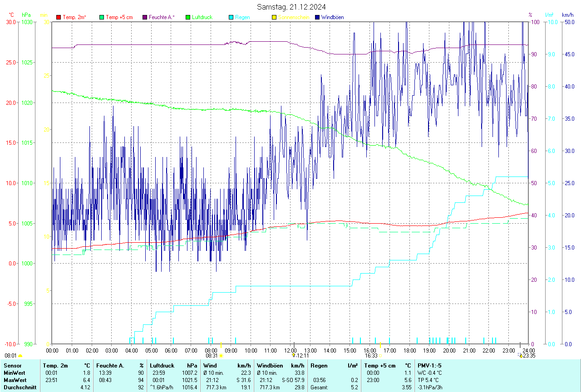Viewport: 581px width, 392px height.
Task: Click the 06:00 time axis label
Action: click(171, 351)
